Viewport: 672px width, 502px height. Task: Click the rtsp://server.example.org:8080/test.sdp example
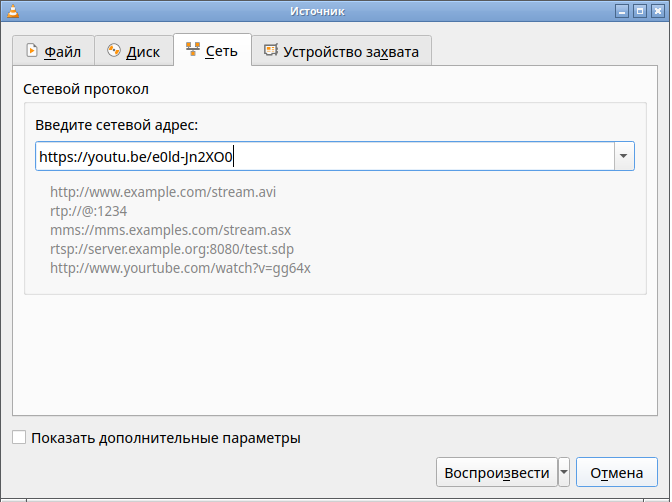point(172,249)
